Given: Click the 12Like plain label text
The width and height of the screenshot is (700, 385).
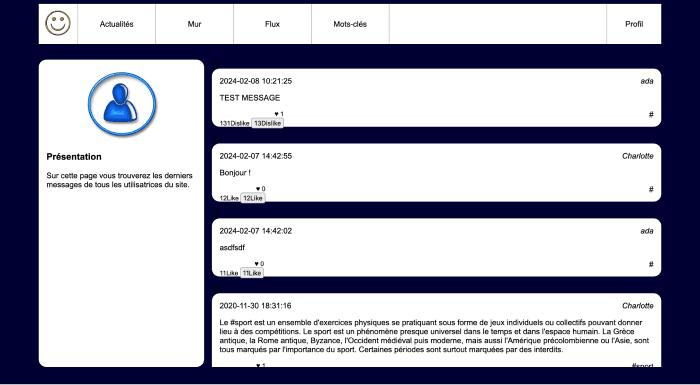Looking at the screenshot, I should (229, 198).
